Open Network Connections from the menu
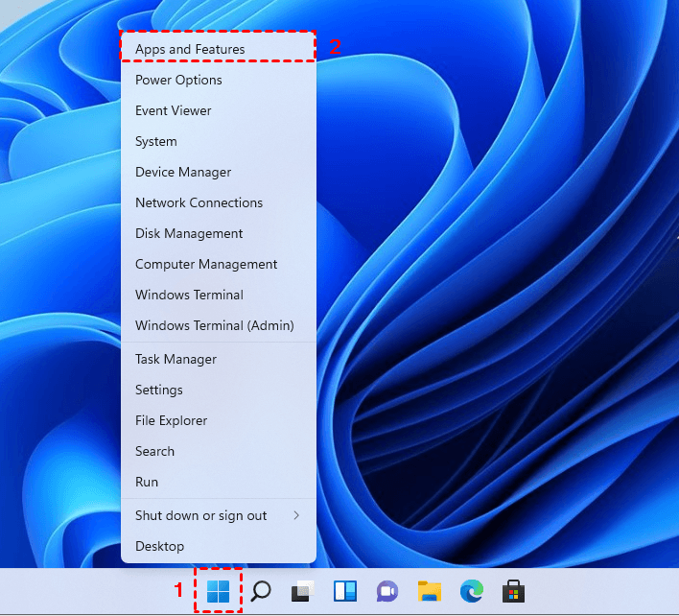Screen dimensions: 679x616 point(199,202)
